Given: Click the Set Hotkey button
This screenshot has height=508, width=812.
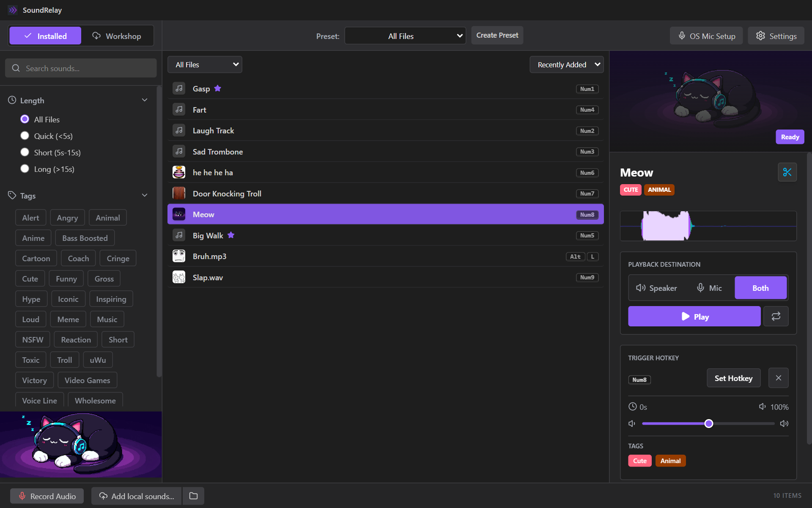Looking at the screenshot, I should [x=733, y=378].
